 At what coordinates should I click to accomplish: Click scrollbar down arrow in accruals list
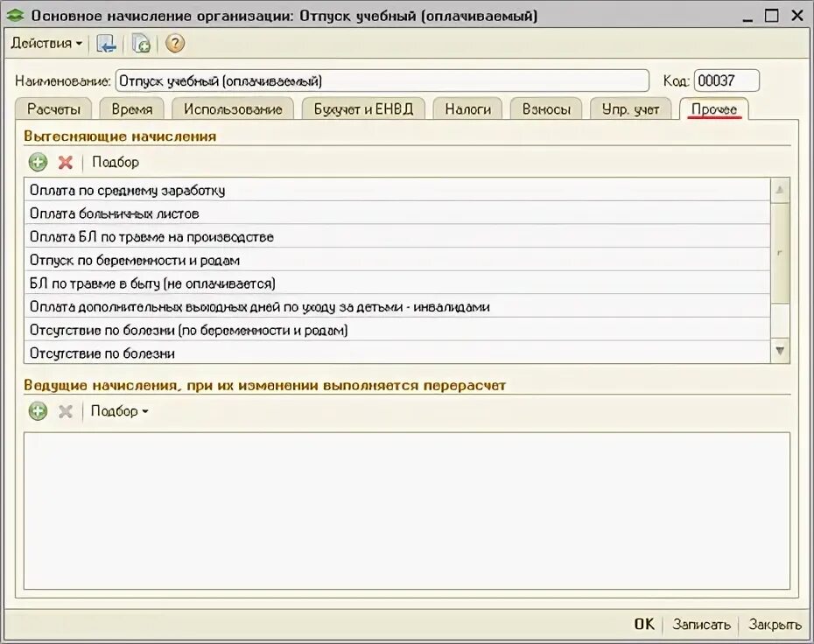(780, 351)
